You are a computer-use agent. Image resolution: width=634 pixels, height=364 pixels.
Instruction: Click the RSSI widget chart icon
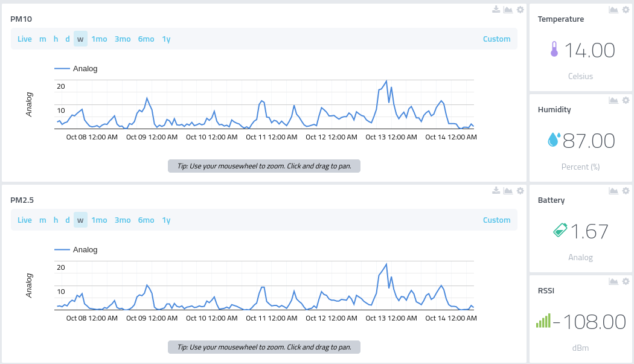pyautogui.click(x=613, y=281)
